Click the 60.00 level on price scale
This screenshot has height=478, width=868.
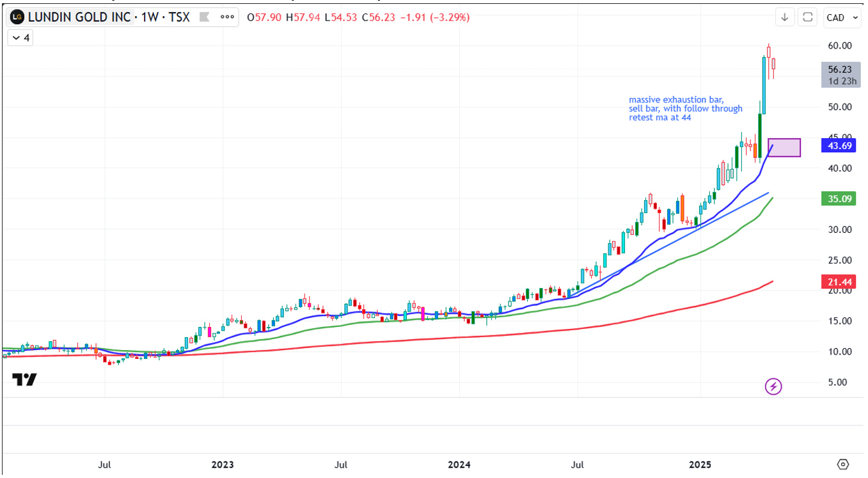839,45
